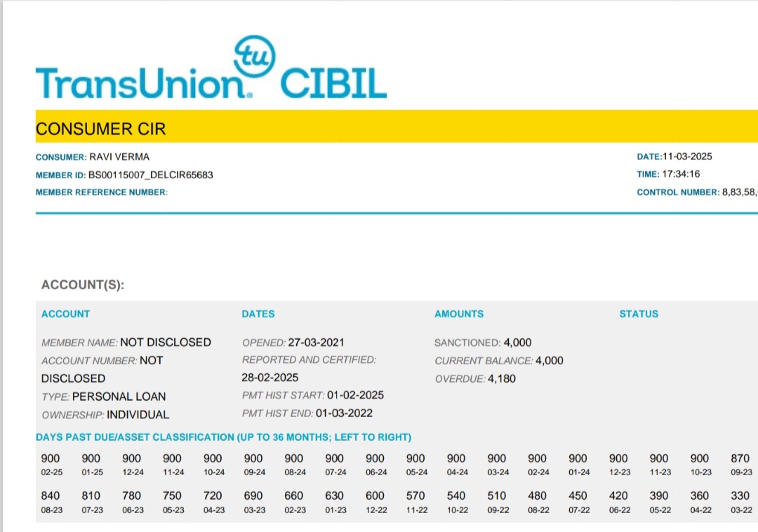
Task: Select PMT HIST END date 01-03-2022
Action: coord(344,413)
